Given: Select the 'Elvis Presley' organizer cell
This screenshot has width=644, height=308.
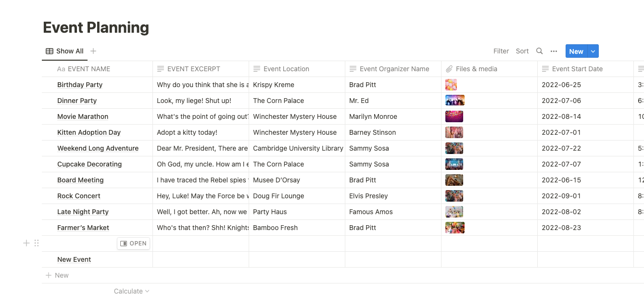Looking at the screenshot, I should pyautogui.click(x=393, y=196).
